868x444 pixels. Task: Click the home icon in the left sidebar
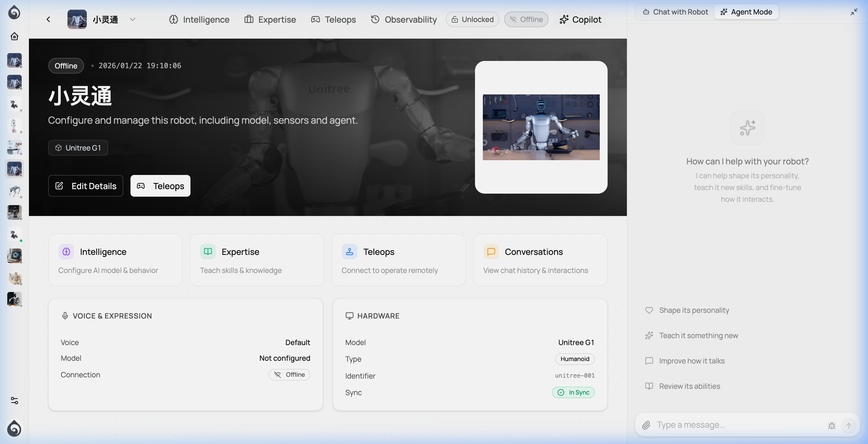click(14, 37)
